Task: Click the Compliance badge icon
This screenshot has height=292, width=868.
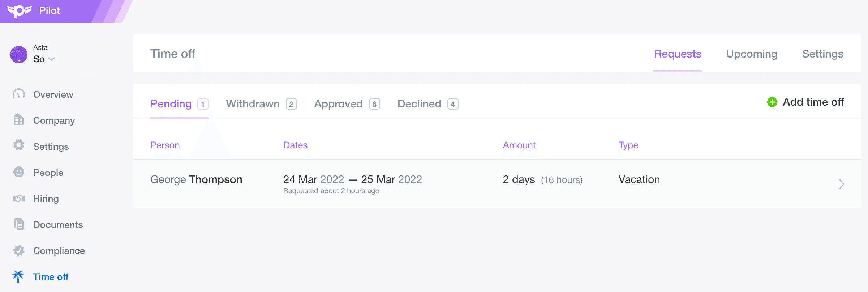Action: coord(19,250)
